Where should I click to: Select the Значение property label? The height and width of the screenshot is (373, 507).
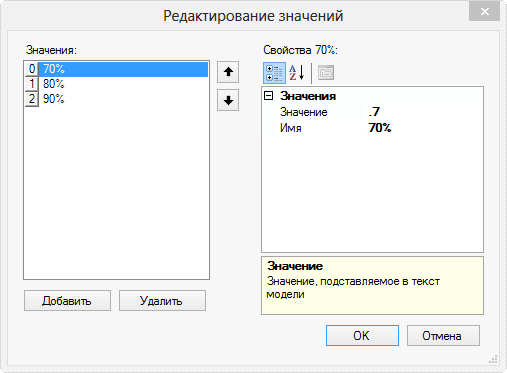[x=304, y=112]
